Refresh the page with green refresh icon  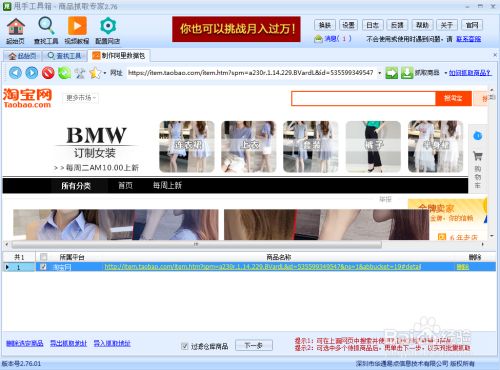(x=64, y=73)
